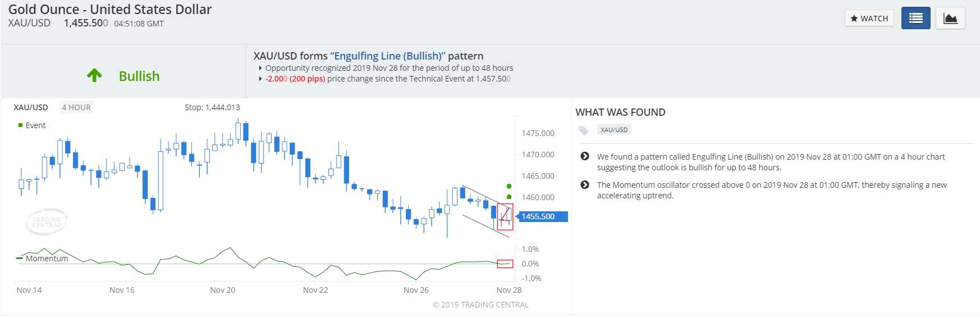Open the Engulfing Line (Bullish) pattern link
This screenshot has width=980, height=317.
coord(388,56)
